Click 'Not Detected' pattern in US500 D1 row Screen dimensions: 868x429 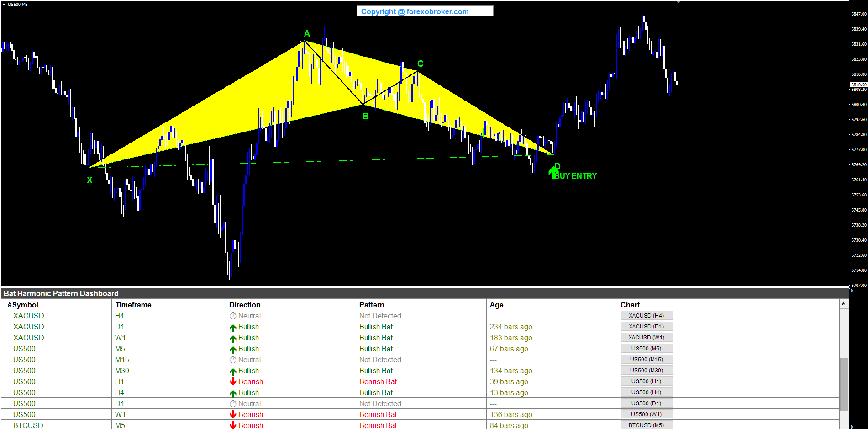[380, 403]
